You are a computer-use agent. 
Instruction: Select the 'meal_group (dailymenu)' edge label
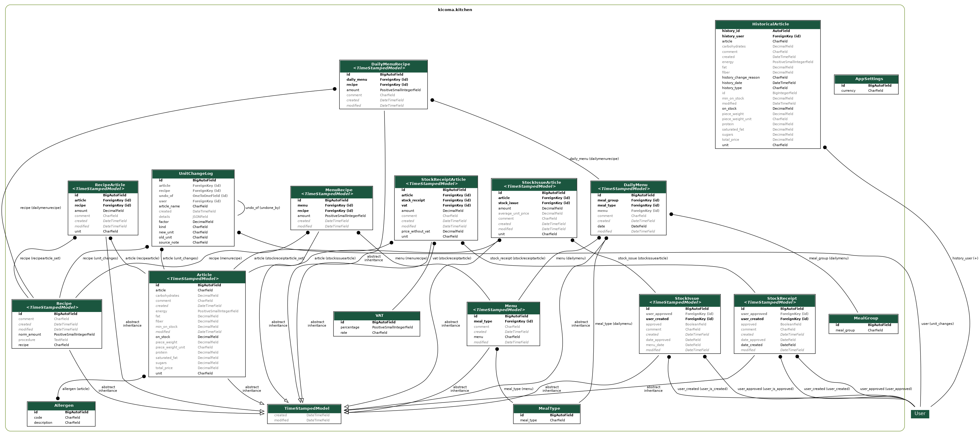click(x=829, y=259)
